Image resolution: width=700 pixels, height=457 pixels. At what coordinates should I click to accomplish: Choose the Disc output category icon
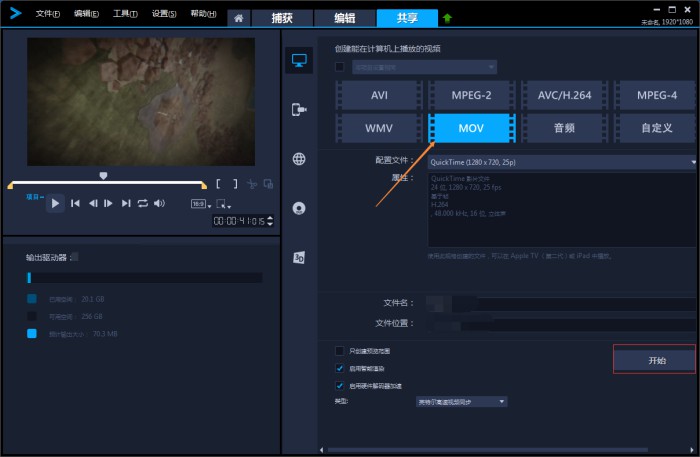coord(298,208)
